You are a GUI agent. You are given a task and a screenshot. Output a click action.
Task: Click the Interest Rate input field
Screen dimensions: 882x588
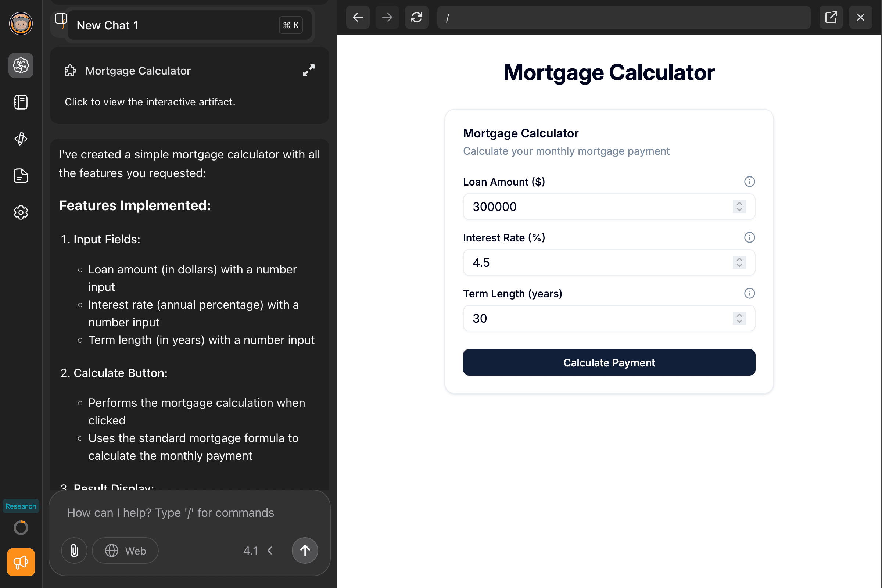(x=609, y=262)
